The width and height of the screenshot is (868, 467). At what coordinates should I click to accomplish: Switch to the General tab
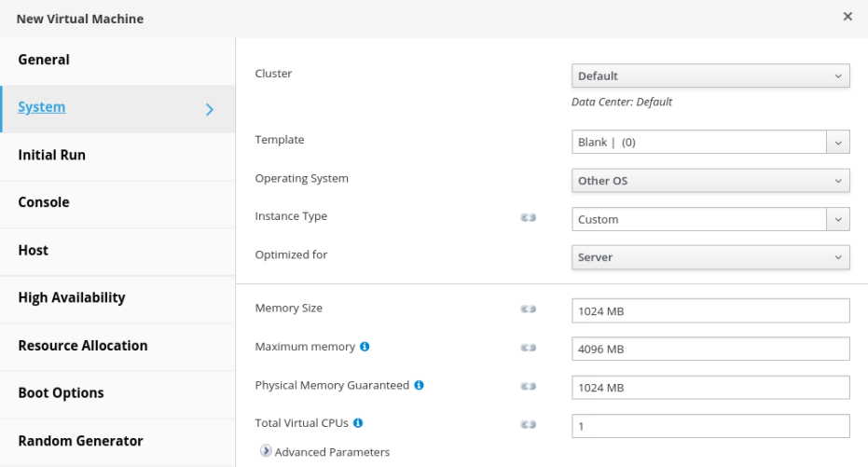44,60
